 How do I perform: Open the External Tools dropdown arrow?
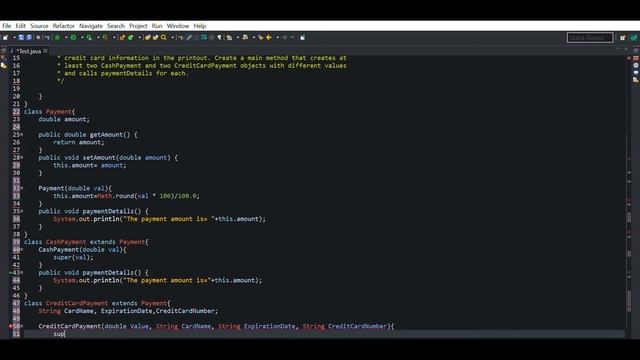114,38
